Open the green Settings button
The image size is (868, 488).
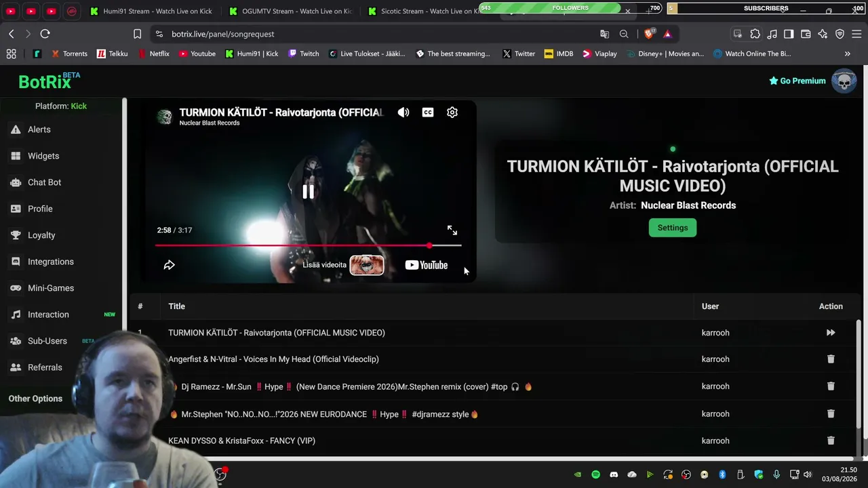click(673, 228)
